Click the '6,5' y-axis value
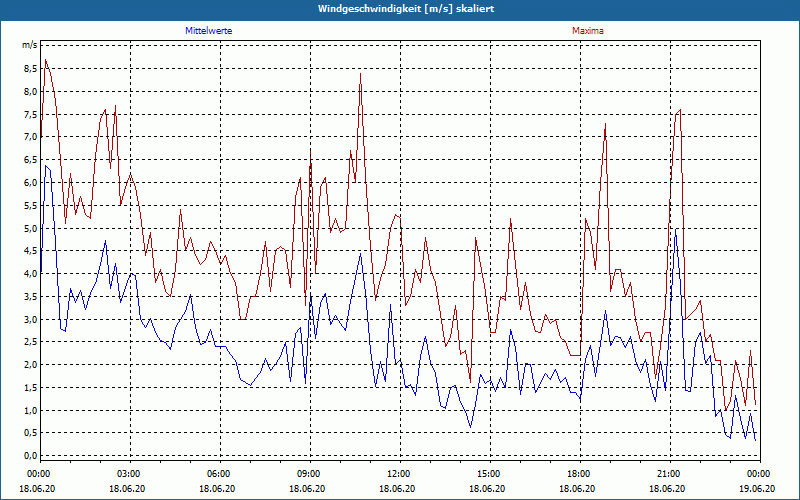This screenshot has height=500, width=800. [31, 160]
